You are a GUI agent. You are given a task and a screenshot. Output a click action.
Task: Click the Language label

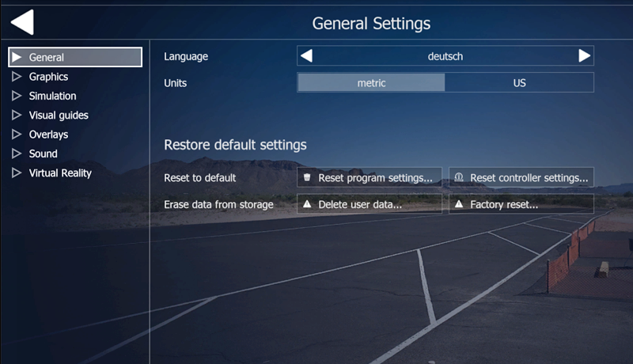[186, 56]
